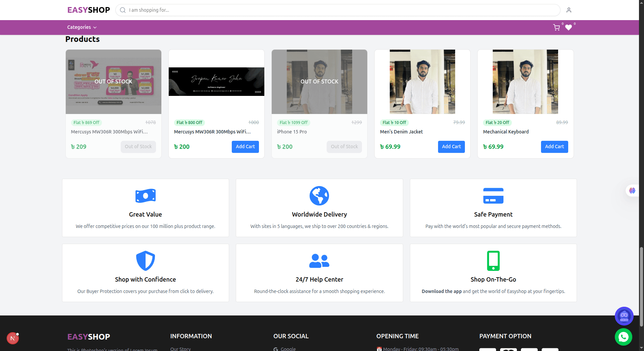The width and height of the screenshot is (644, 351).
Task: Toggle the wishlist counter badge
Action: [x=574, y=24]
